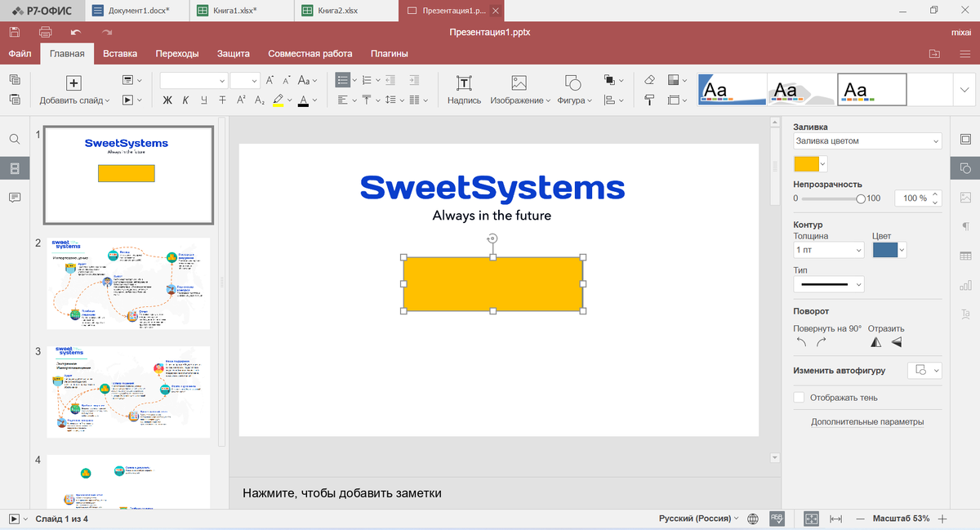Switch to the Защита tab

click(x=234, y=54)
